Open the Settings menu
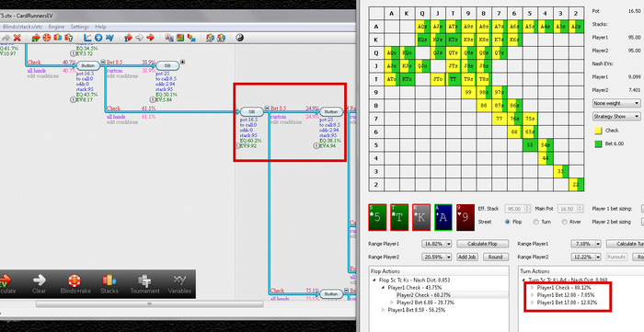The width and height of the screenshot is (644, 332). tap(80, 27)
